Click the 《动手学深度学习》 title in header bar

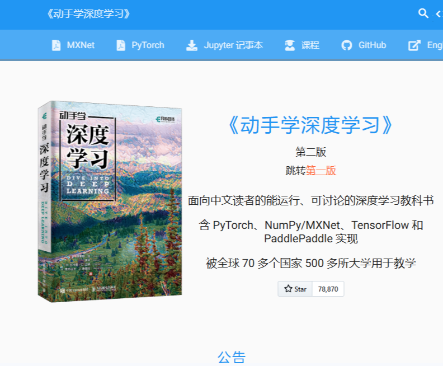[x=88, y=14]
